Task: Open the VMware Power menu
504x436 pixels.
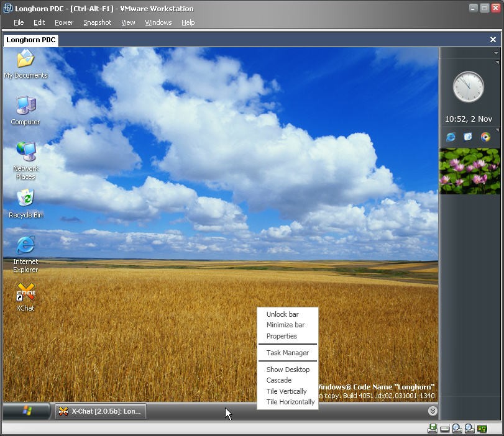Action: click(x=63, y=22)
